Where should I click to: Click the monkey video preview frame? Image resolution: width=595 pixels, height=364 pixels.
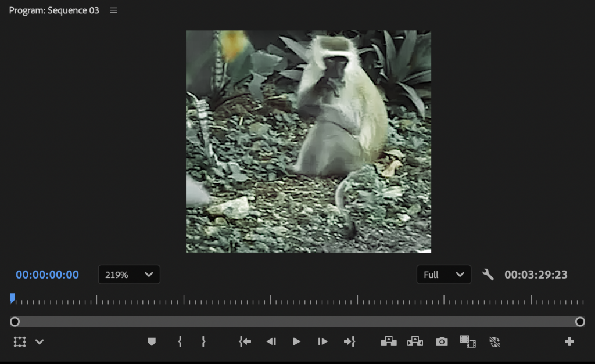tap(309, 142)
